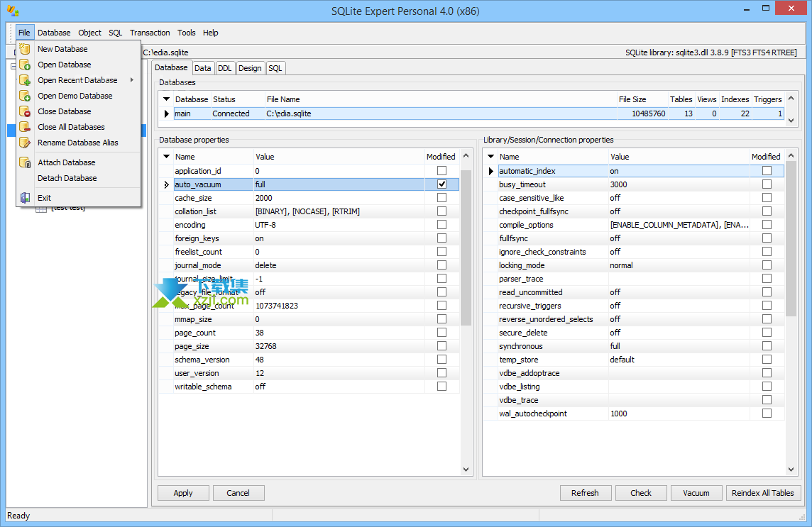Toggle the synchronous Modified checkbox
The height and width of the screenshot is (527, 812).
767,346
